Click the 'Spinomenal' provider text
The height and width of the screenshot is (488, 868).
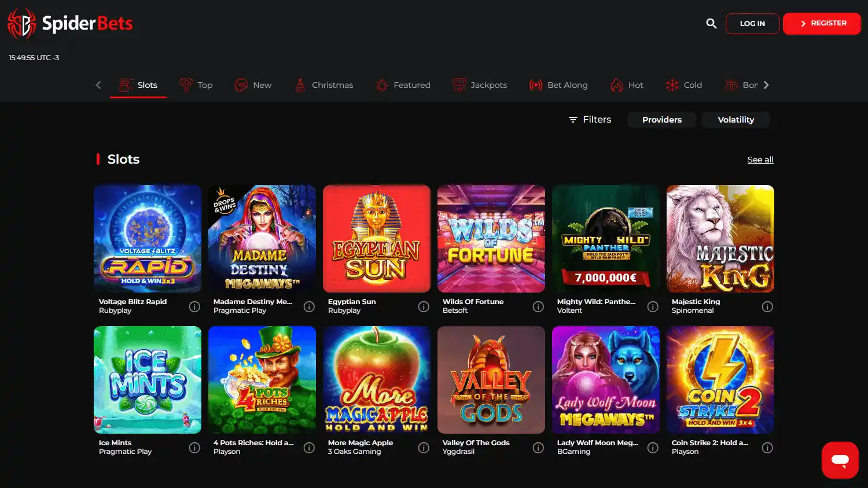tap(693, 310)
